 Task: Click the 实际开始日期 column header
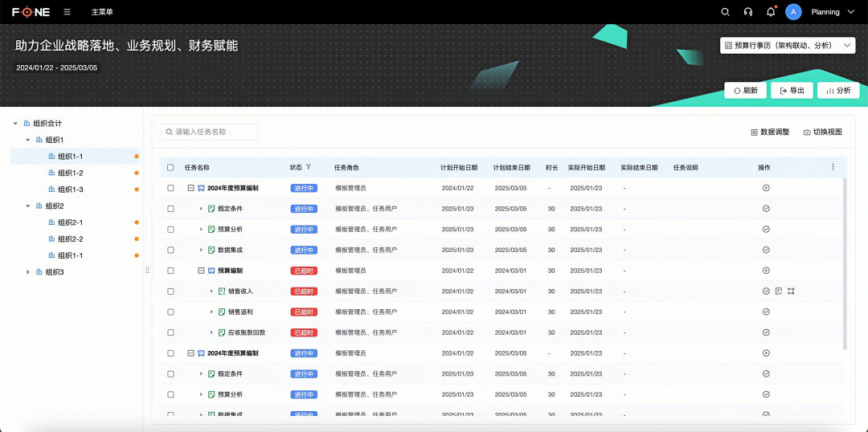586,167
